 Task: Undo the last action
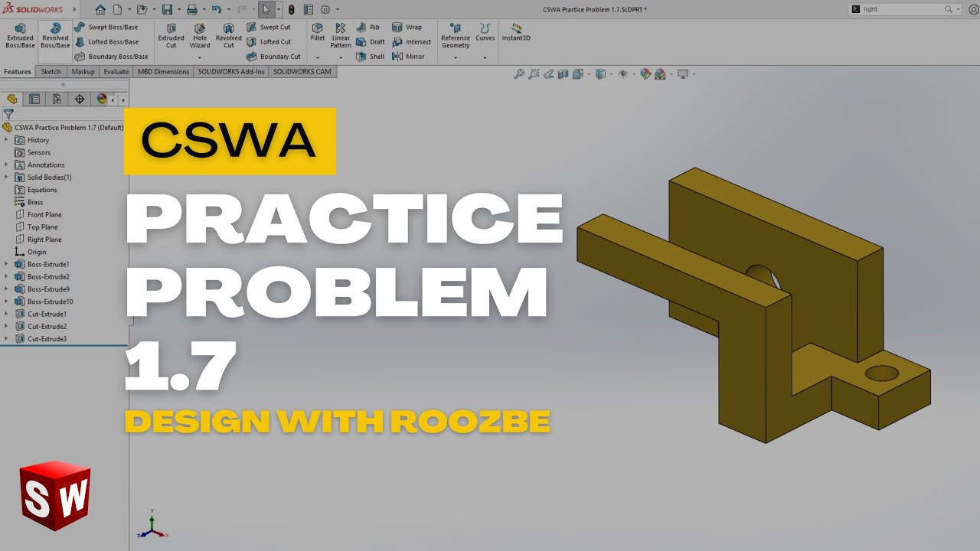tap(216, 9)
